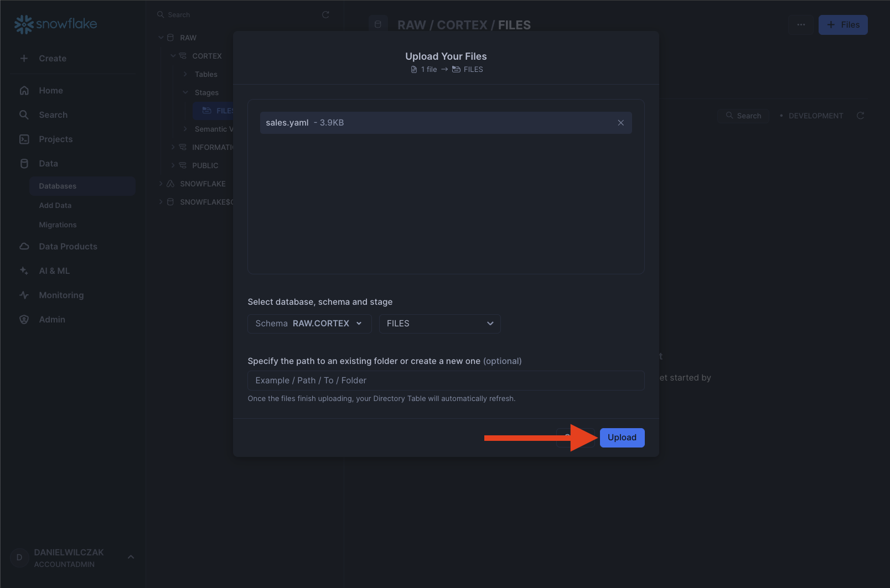The image size is (890, 588).
Task: Refresh the database object explorer
Action: coord(325,15)
